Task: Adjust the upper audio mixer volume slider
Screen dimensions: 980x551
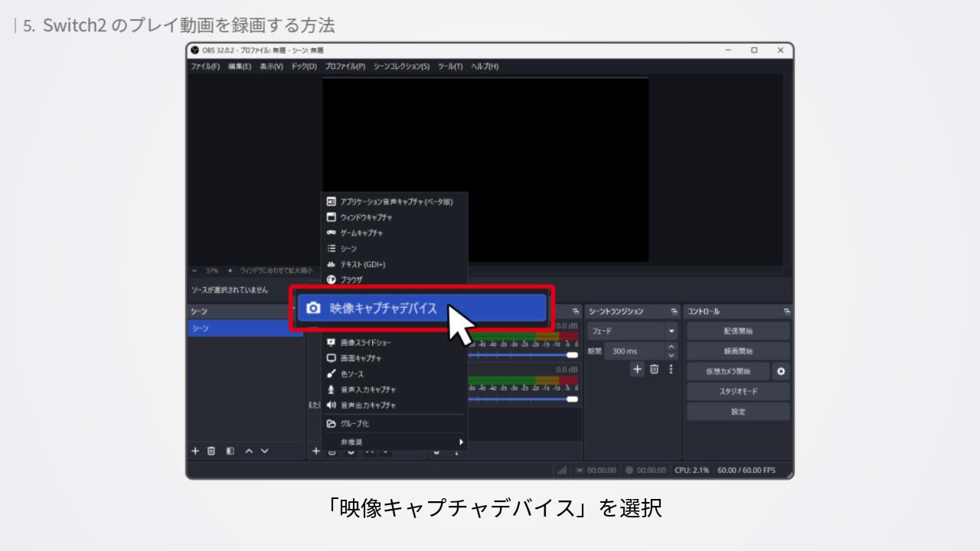Action: tap(571, 355)
